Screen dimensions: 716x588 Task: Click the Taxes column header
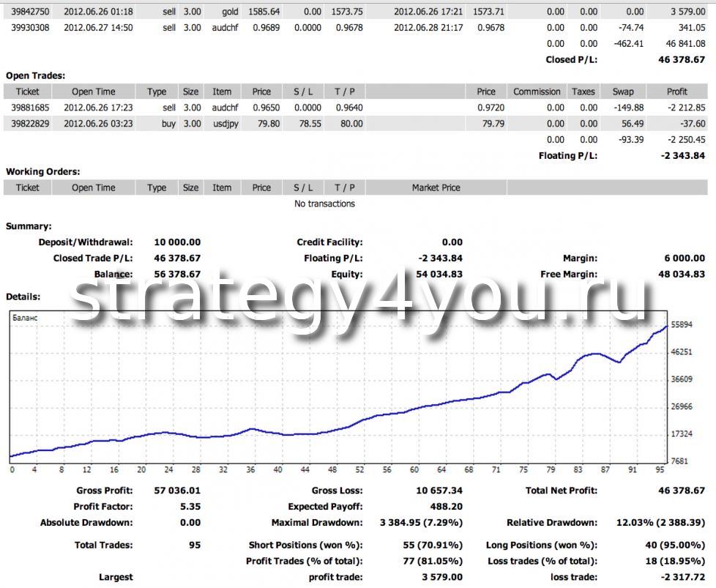(583, 92)
